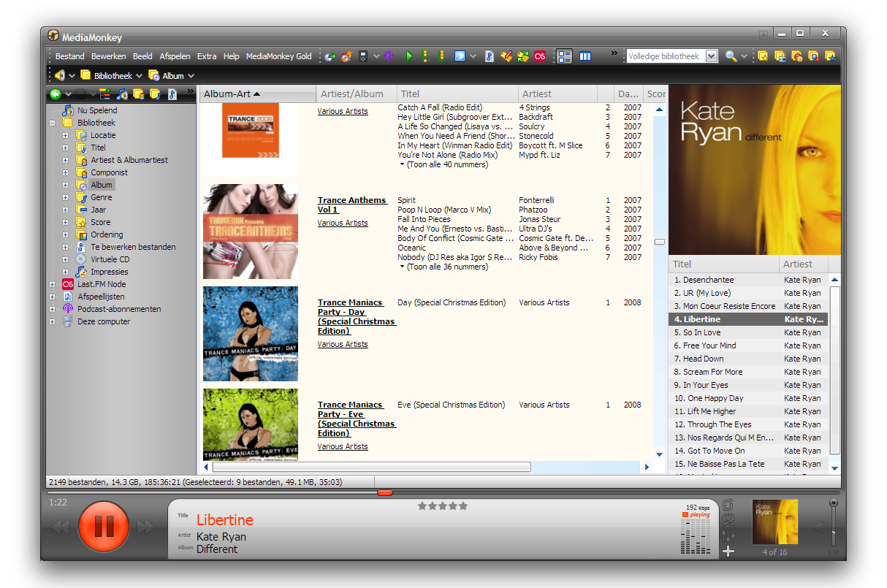Click the album art view toolbar icon
Viewport: 887px width, 588px height.
pyautogui.click(x=460, y=56)
